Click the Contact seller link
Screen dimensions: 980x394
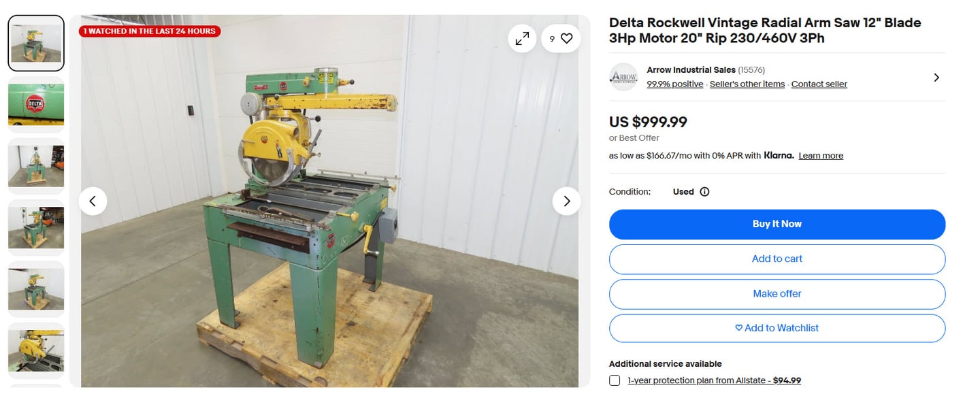click(819, 84)
